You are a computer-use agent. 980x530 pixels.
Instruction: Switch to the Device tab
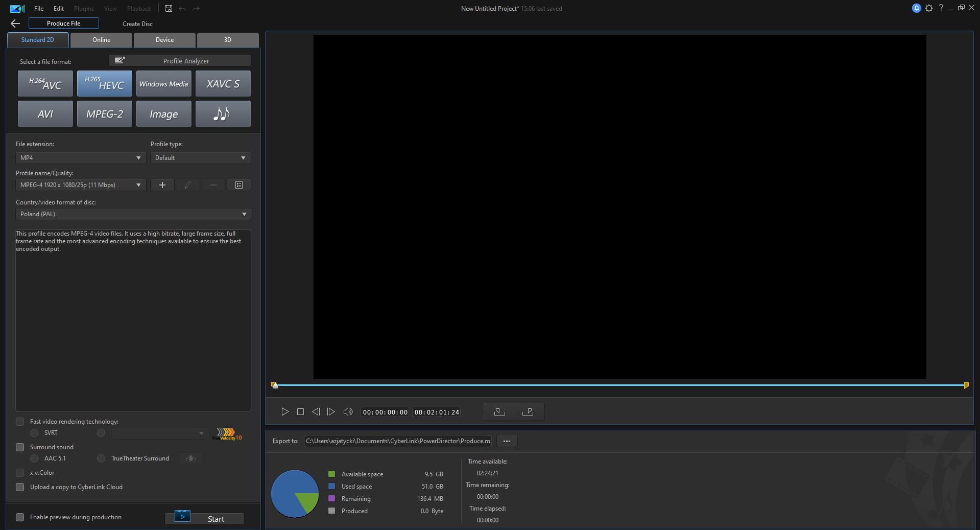pyautogui.click(x=164, y=40)
